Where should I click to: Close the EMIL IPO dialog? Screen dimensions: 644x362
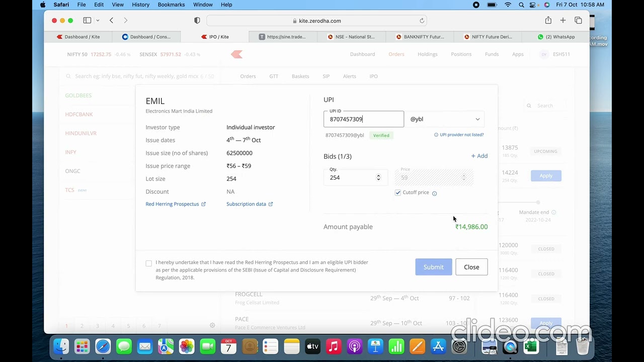471,267
